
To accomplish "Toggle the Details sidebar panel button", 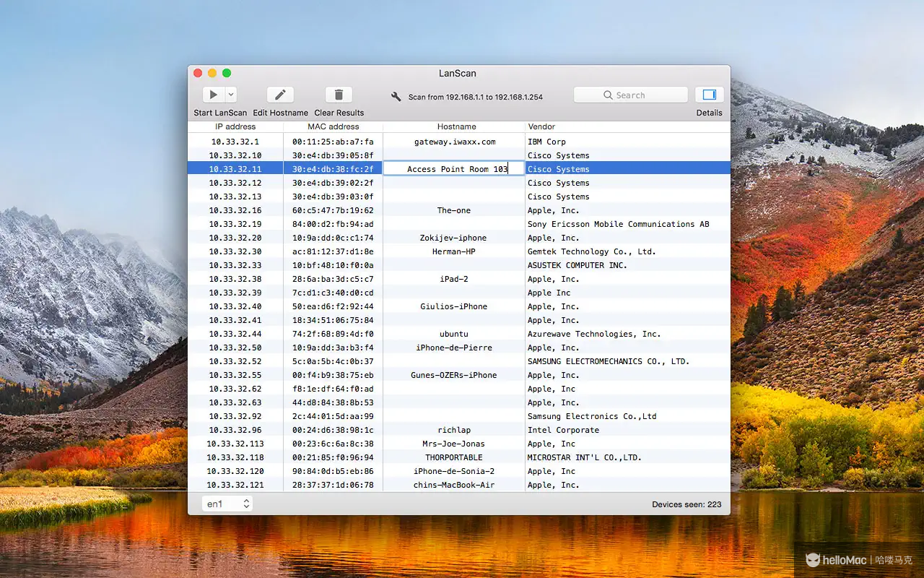I will 709,95.
